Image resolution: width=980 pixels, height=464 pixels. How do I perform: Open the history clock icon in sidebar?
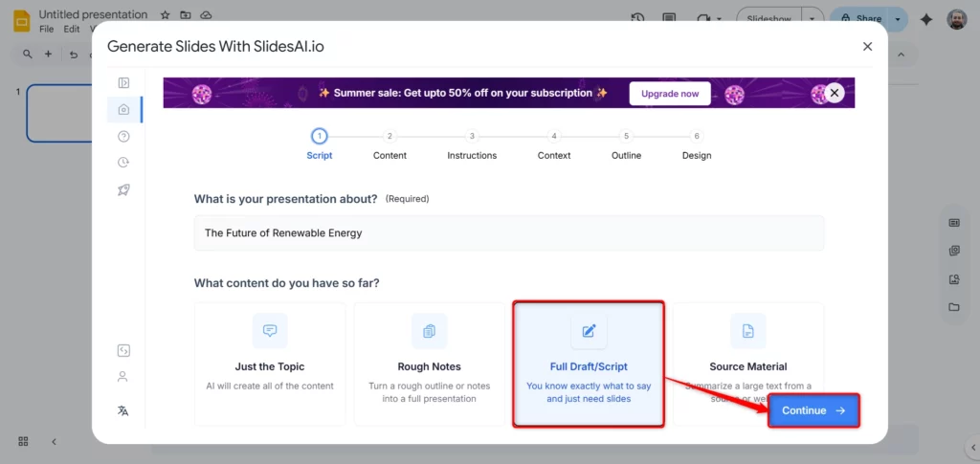[123, 163]
